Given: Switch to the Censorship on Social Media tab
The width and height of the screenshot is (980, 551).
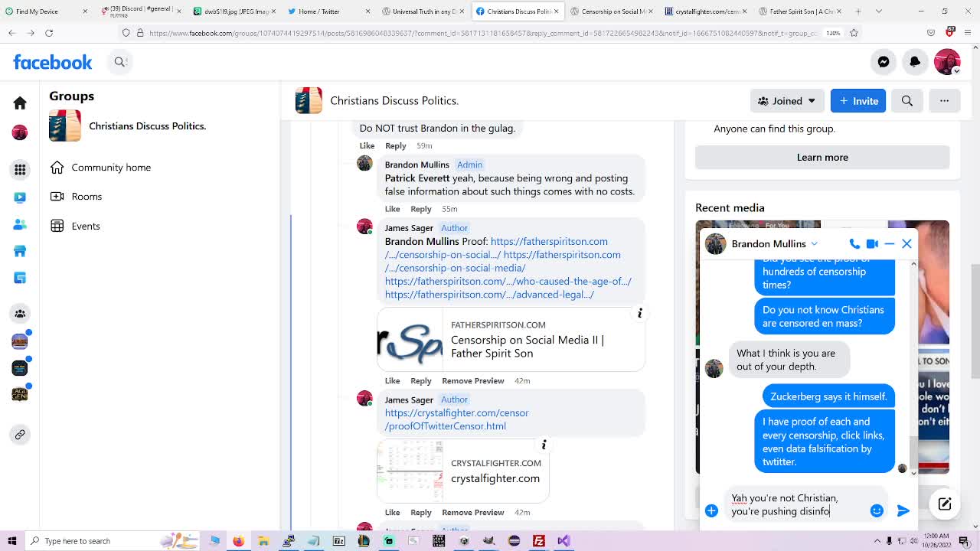Looking at the screenshot, I should coord(611,11).
